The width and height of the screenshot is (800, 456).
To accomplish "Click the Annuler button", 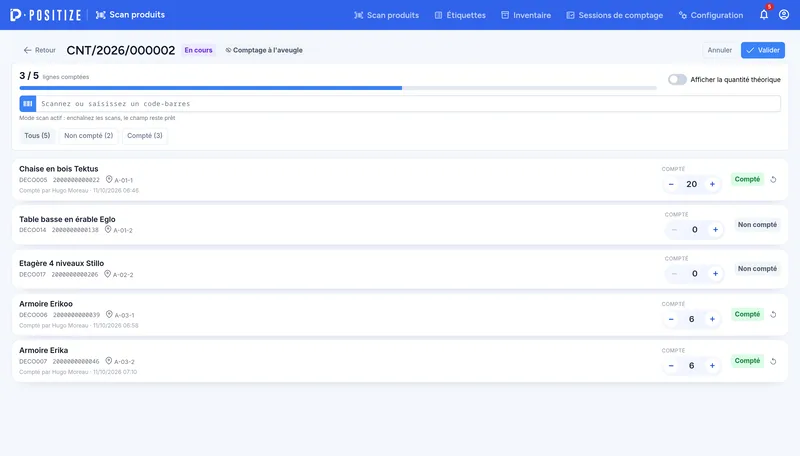I will click(719, 50).
